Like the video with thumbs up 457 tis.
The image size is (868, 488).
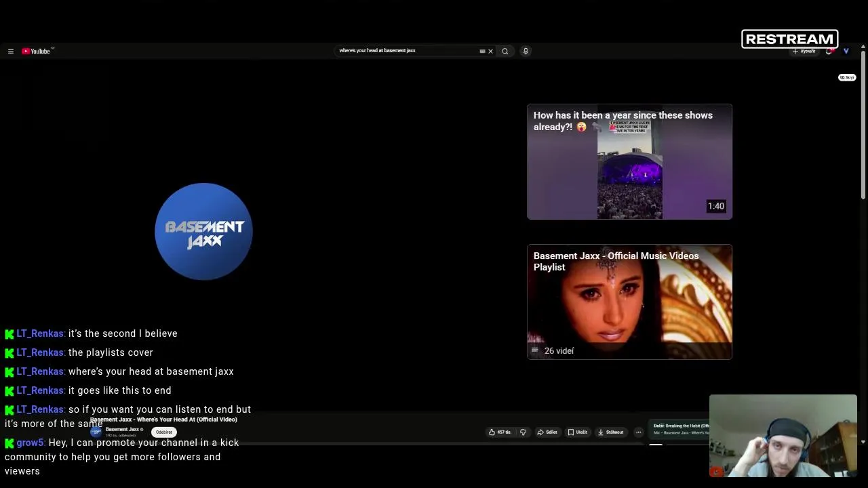[500, 432]
